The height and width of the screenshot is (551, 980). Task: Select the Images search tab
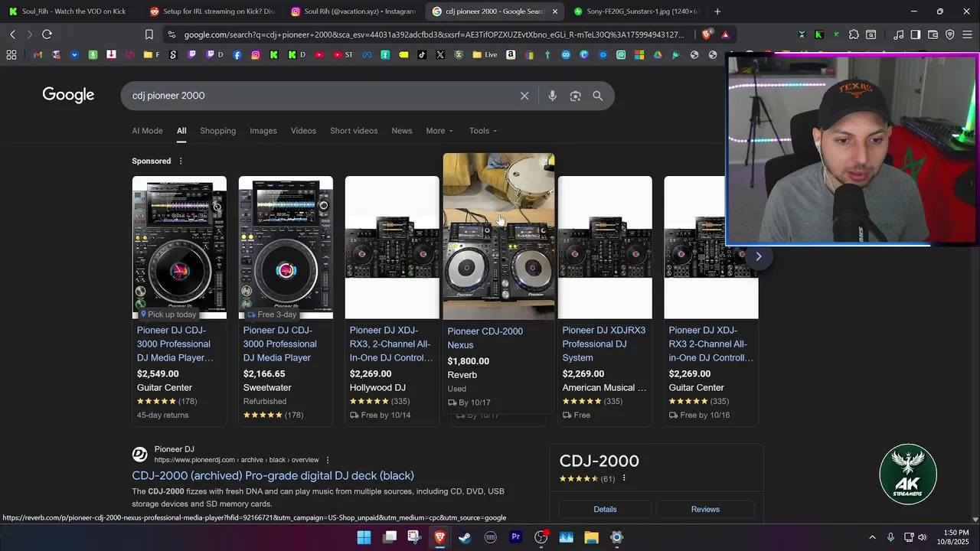263,131
